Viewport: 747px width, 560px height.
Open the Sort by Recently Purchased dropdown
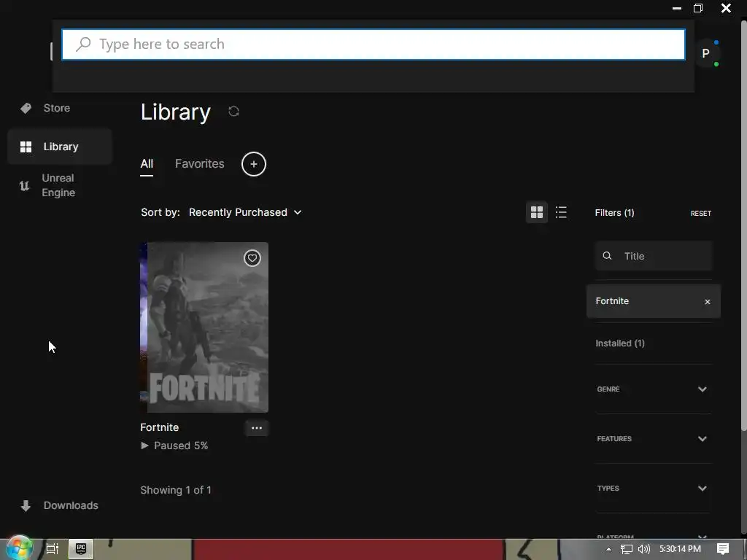pos(245,212)
